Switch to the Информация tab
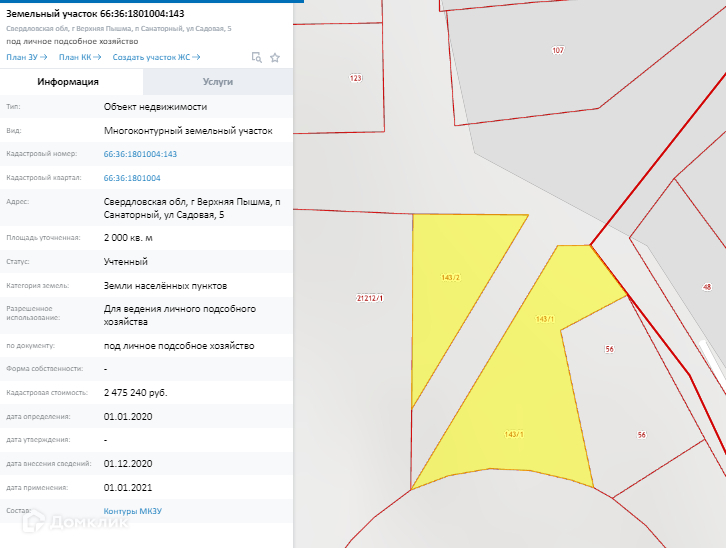726x548 pixels. (x=71, y=82)
